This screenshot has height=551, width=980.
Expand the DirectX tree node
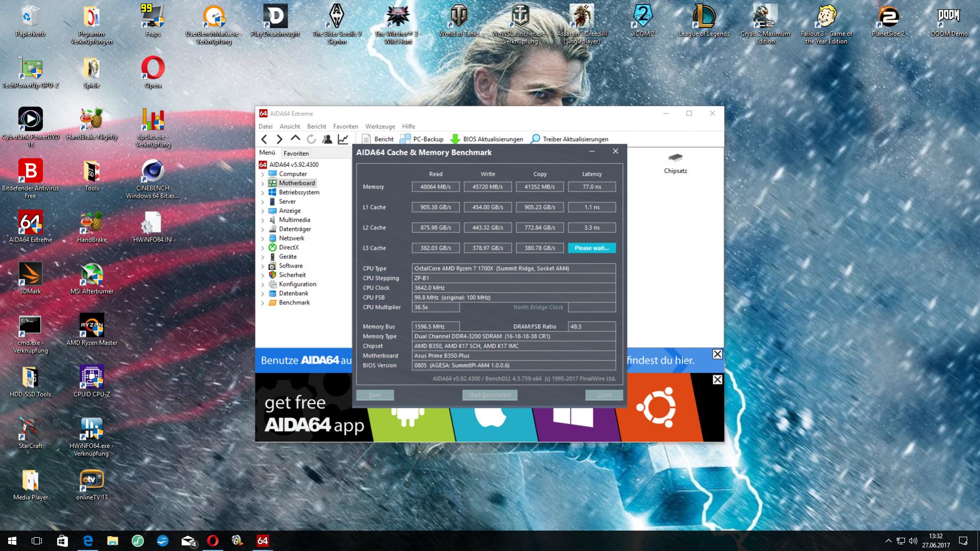pyautogui.click(x=262, y=248)
